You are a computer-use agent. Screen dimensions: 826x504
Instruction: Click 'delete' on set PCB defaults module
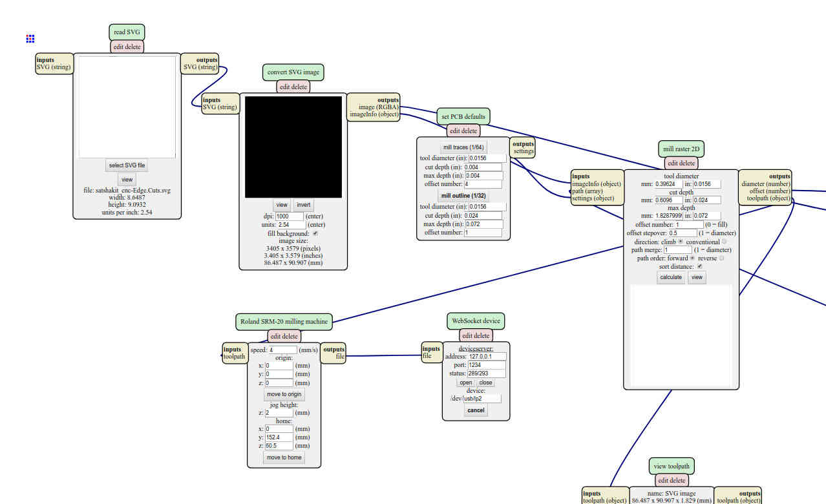pos(469,131)
